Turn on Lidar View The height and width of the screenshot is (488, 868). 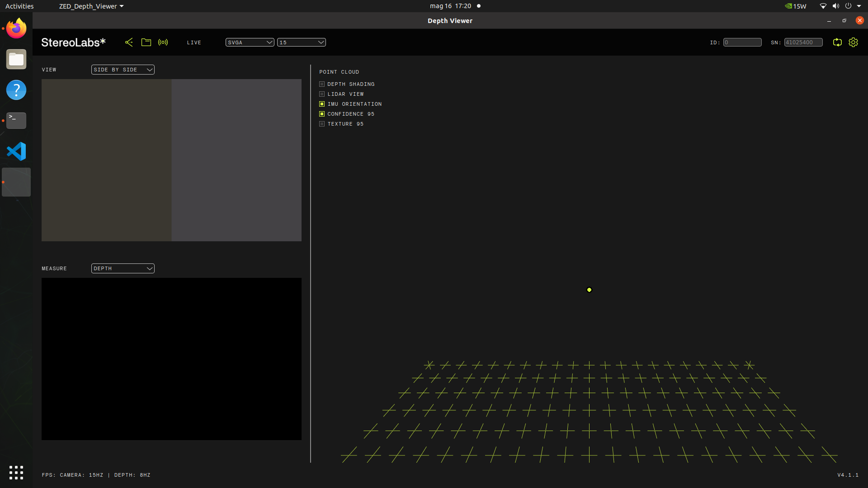pyautogui.click(x=322, y=94)
